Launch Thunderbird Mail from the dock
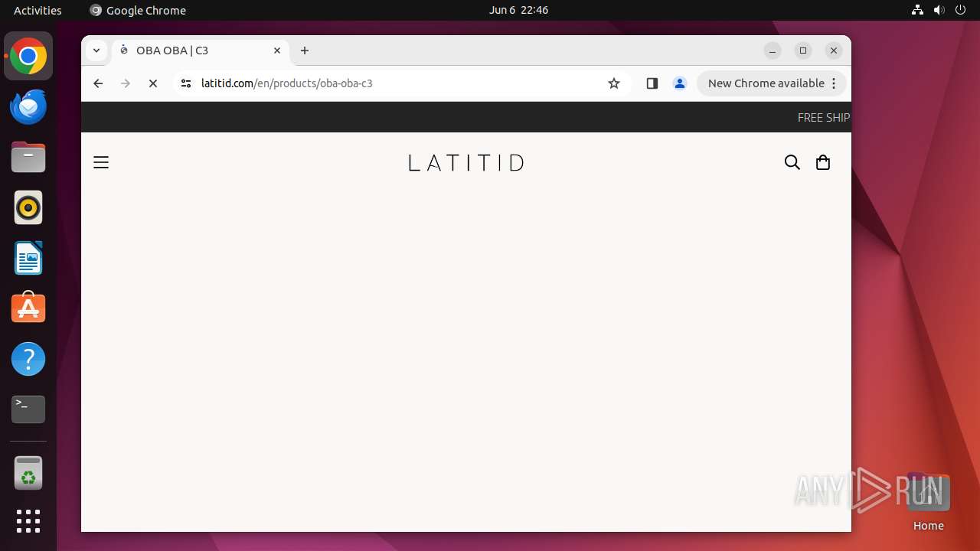 tap(28, 107)
